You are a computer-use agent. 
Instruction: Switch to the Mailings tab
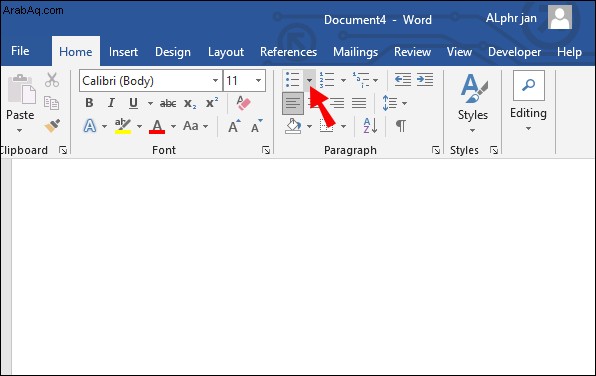355,52
